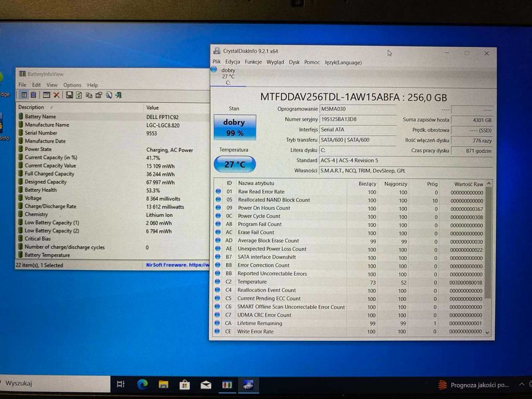Screen dimensions: 532x399
Task: Open the Edycja menu in CrystalDiskInfo
Action: pos(233,62)
